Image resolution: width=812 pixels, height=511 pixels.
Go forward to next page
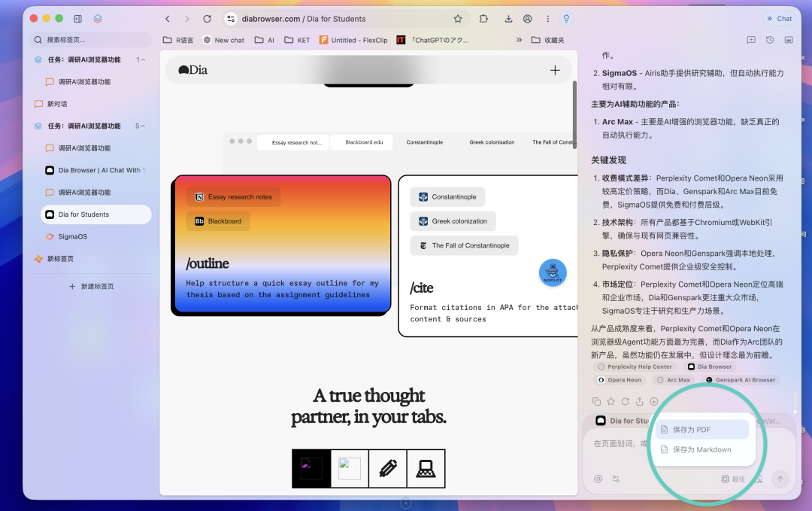point(187,19)
